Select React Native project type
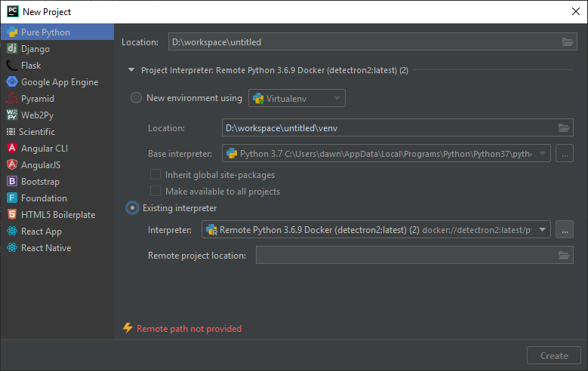This screenshot has width=588, height=371. click(x=45, y=248)
